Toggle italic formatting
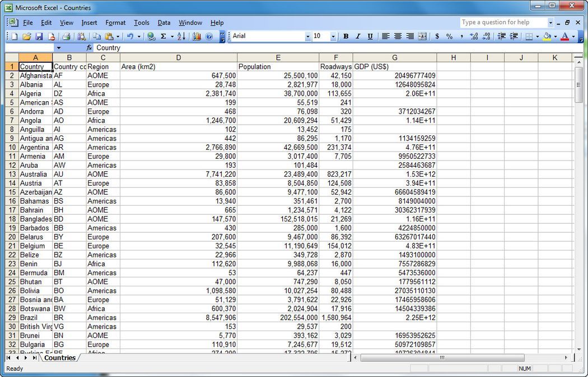 pos(358,36)
